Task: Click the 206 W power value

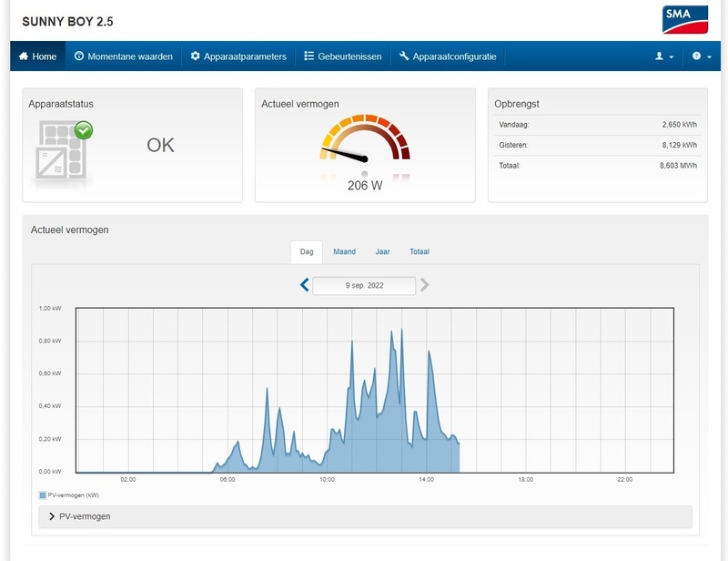Action: click(365, 186)
